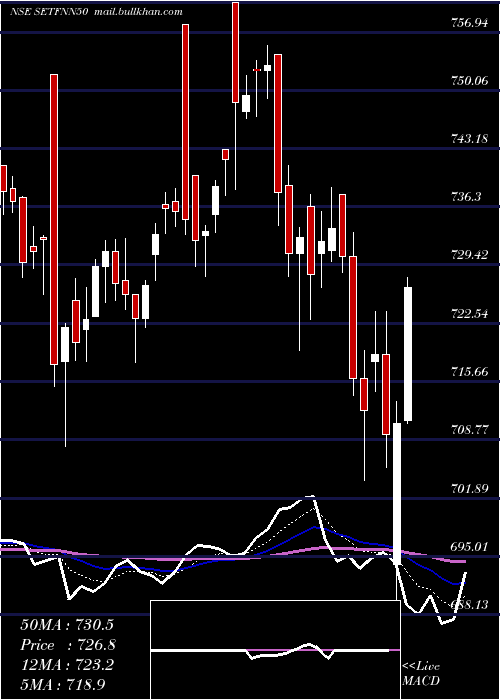Click the 708.77 price axis label

(467, 430)
